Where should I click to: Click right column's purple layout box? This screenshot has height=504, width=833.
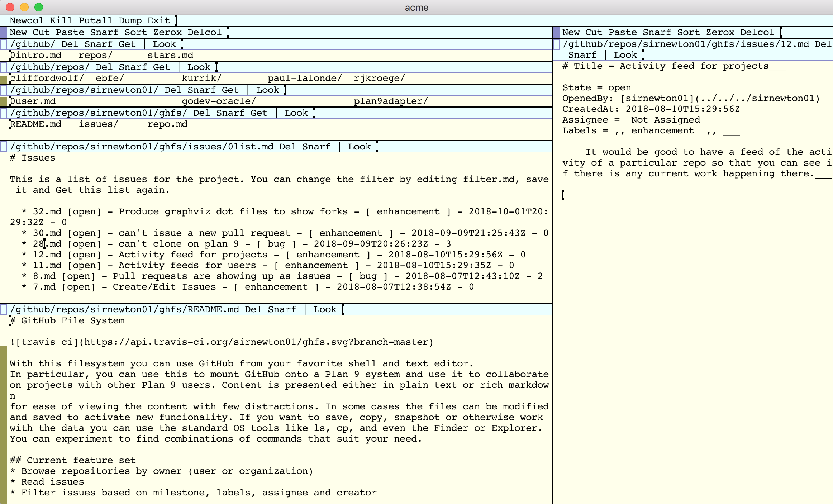click(x=556, y=32)
